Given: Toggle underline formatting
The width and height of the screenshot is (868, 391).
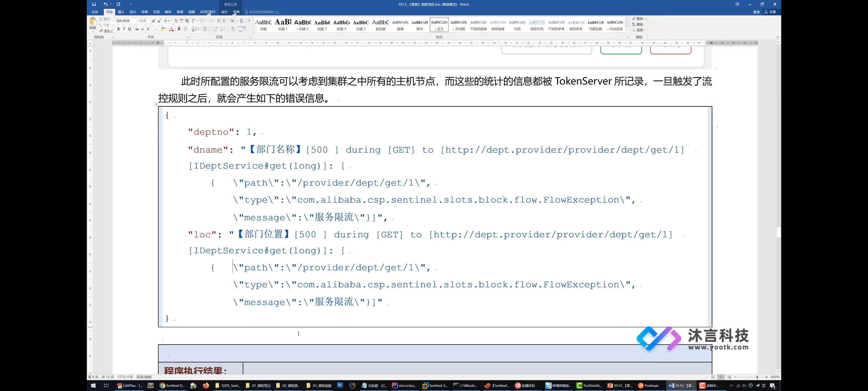Looking at the screenshot, I should pyautogui.click(x=129, y=29).
